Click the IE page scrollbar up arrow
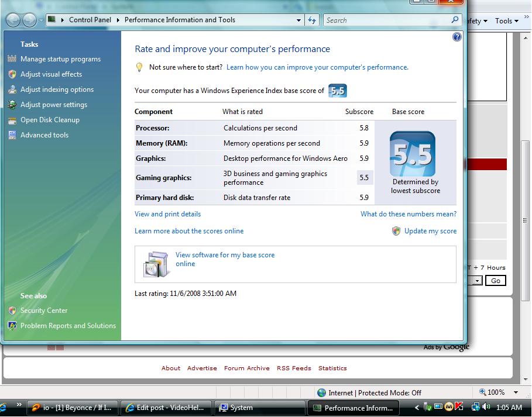532x417 pixels. (526, 38)
